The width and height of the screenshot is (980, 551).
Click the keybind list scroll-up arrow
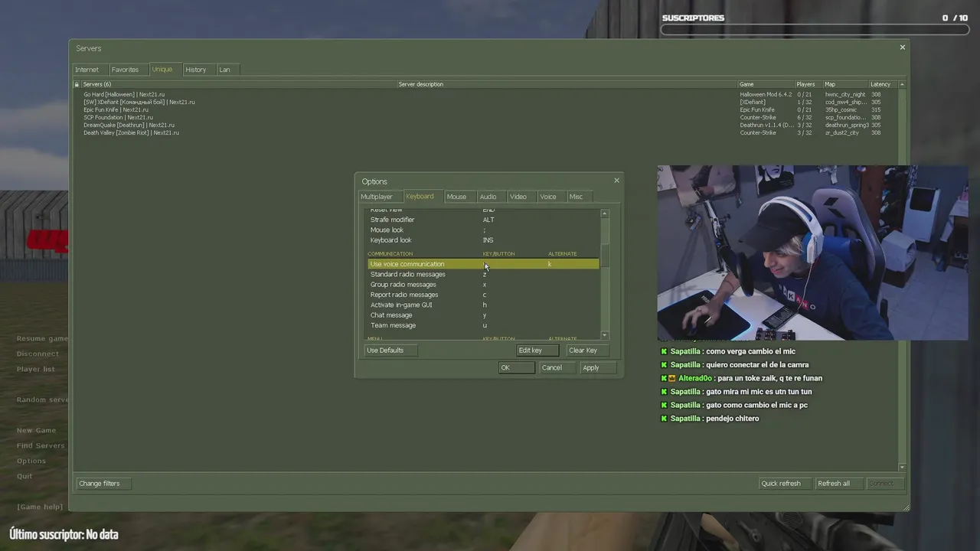[x=605, y=214]
